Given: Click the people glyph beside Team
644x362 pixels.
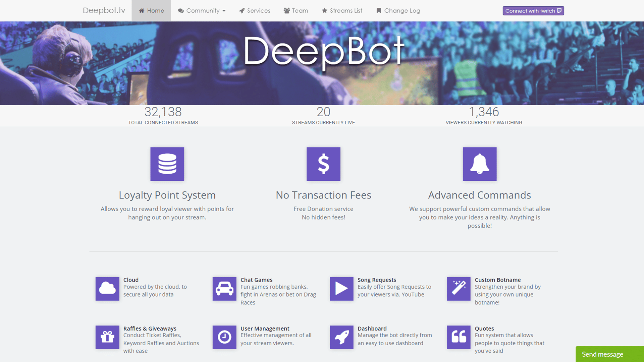Looking at the screenshot, I should [x=287, y=11].
